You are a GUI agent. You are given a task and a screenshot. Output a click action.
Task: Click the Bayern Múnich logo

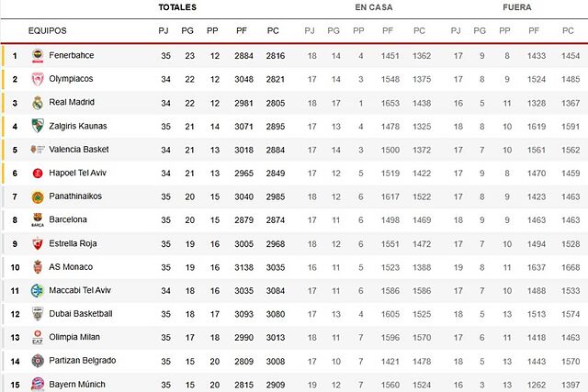pos(38,384)
